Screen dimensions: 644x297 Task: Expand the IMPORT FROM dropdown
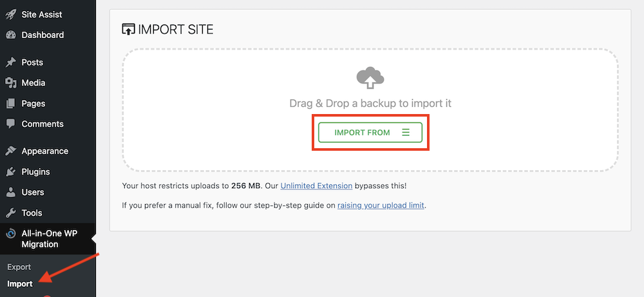[x=370, y=132]
